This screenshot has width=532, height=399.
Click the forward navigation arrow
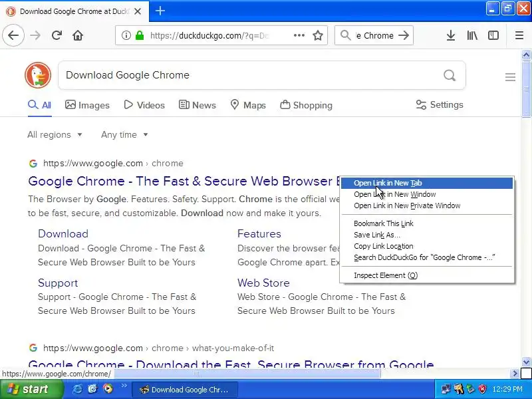click(x=35, y=35)
